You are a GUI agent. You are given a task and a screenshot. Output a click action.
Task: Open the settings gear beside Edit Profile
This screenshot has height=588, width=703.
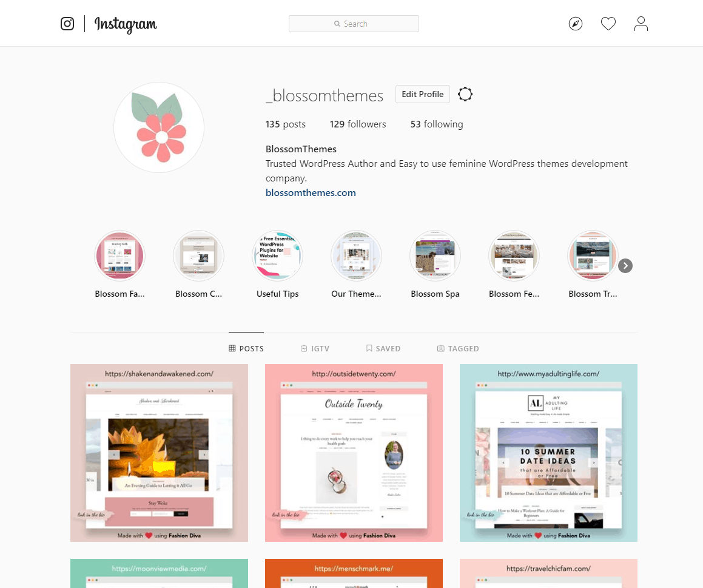[x=465, y=94]
